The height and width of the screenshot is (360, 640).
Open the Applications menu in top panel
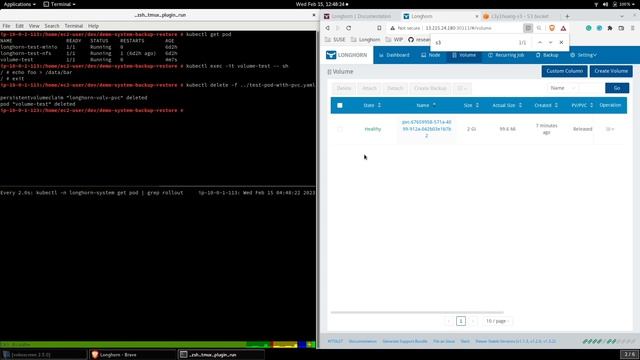(19, 4)
